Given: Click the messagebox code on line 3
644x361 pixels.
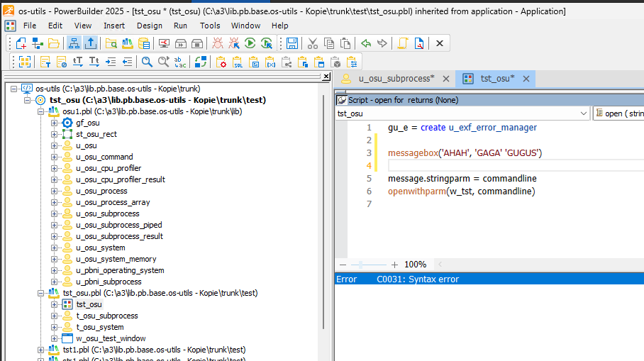Looking at the screenshot, I should [x=465, y=152].
